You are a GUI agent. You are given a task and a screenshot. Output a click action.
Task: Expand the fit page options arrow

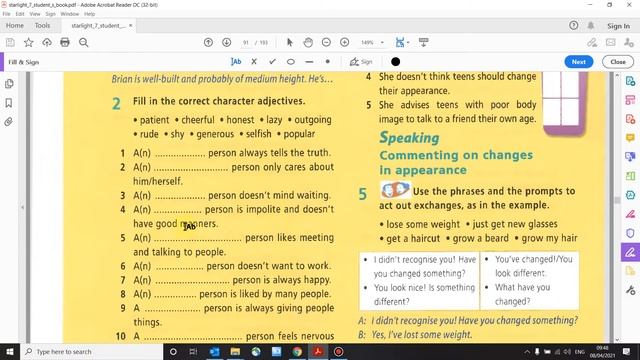(408, 42)
